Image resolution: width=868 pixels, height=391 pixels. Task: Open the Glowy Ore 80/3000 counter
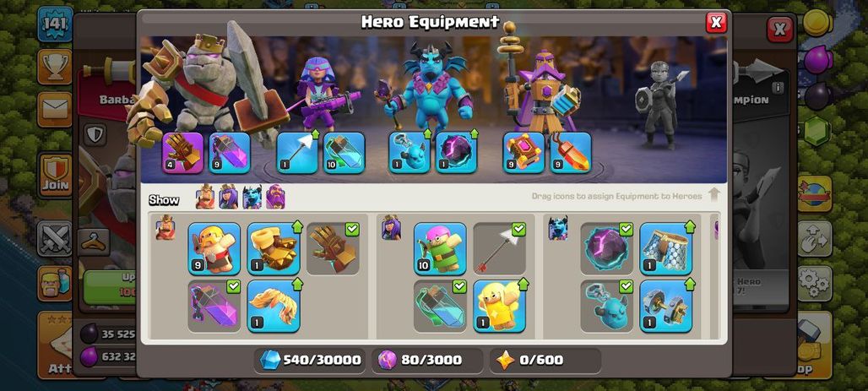click(427, 361)
